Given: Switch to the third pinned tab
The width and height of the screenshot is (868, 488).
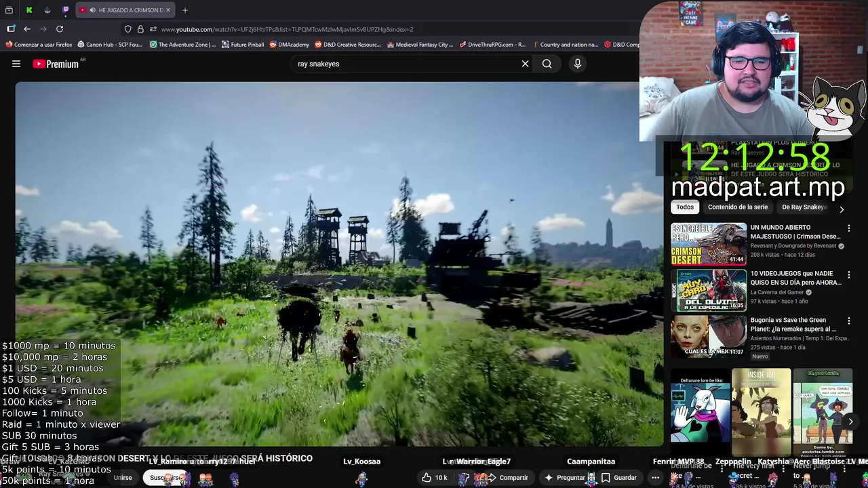Looking at the screenshot, I should pos(47,10).
